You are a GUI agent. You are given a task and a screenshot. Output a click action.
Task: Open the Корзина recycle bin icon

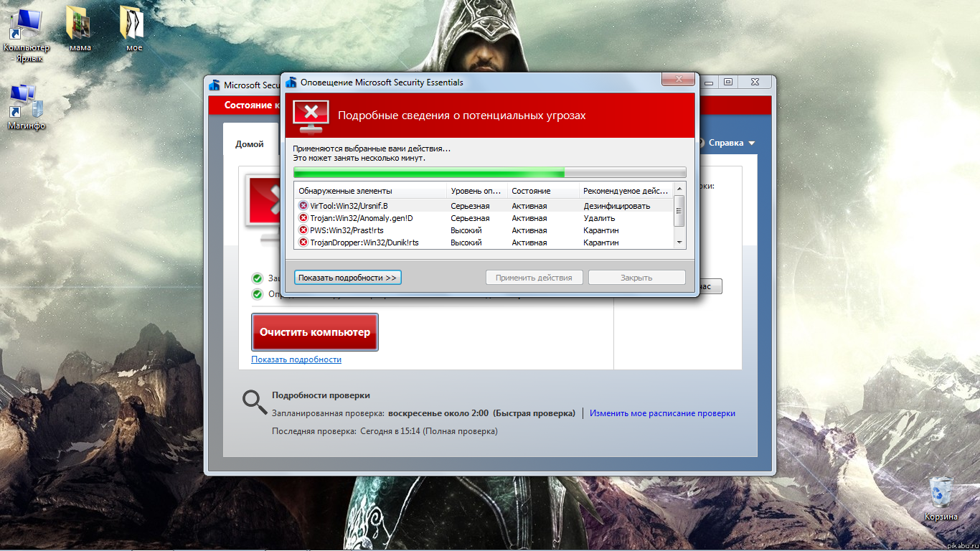tap(941, 492)
